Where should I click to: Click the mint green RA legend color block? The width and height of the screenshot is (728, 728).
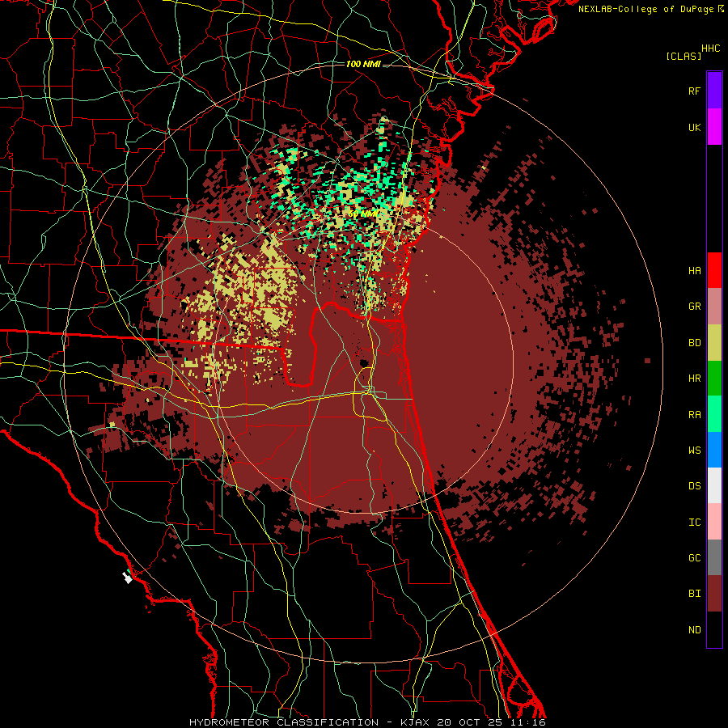[x=714, y=414]
